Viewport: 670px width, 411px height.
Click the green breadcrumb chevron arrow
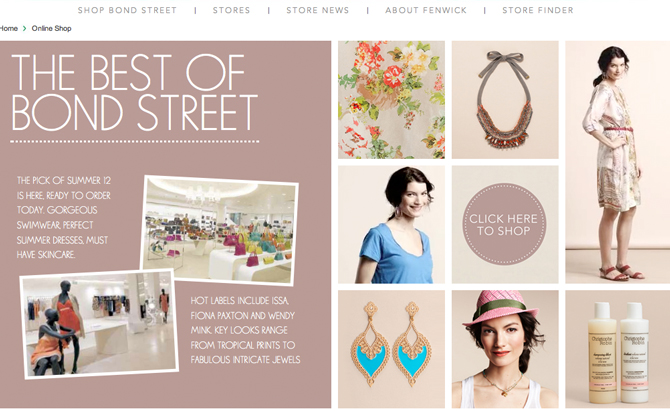coord(24,29)
